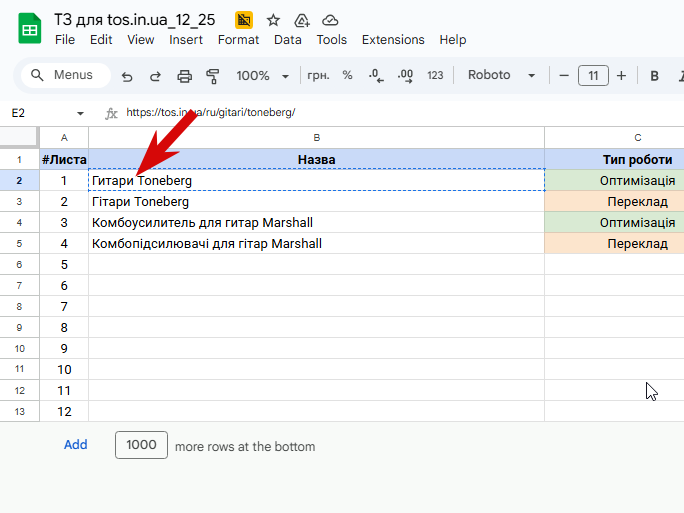Viewport: 684px width, 513px height.
Task: Open the Data menu
Action: point(287,40)
